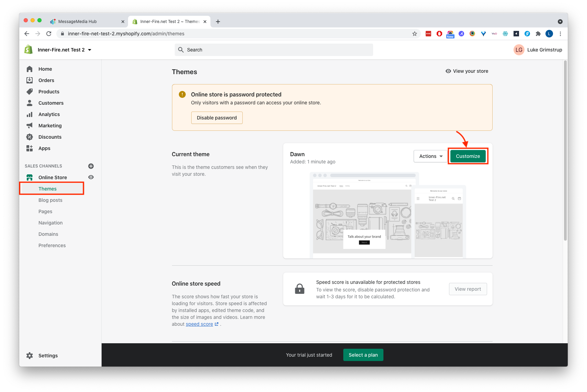Viewport: 587px width, 392px height.
Task: Customize the Dawn theme
Action: (x=468, y=156)
